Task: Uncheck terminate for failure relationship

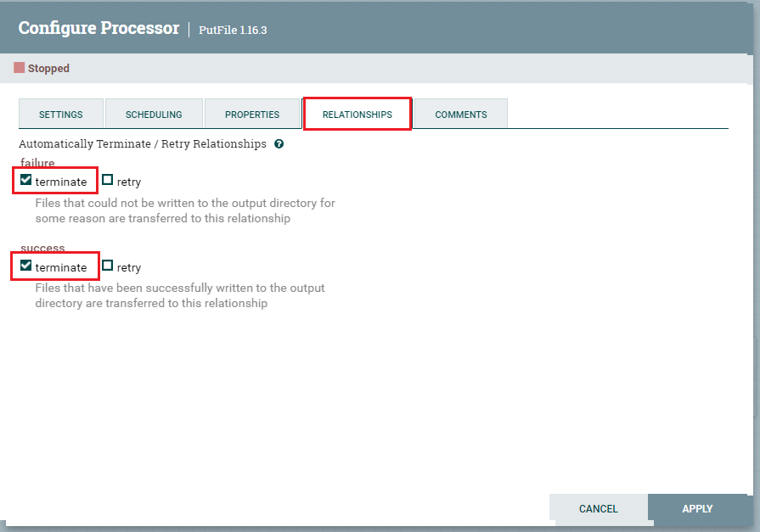Action: (25, 180)
